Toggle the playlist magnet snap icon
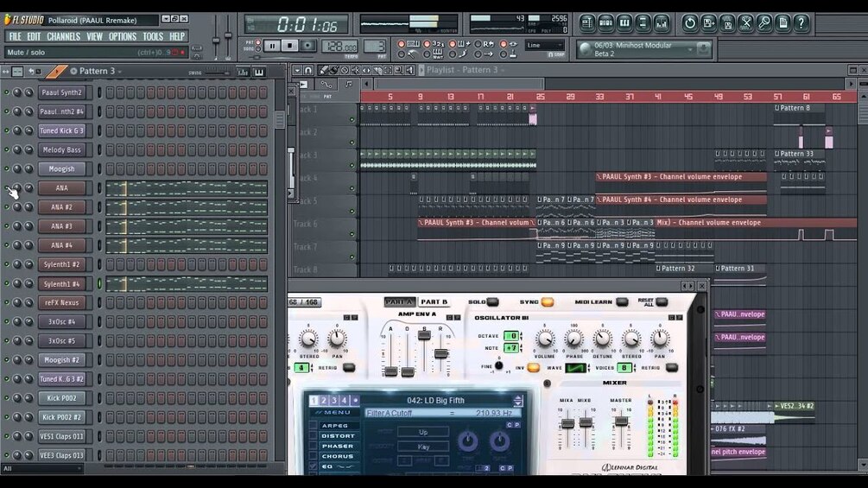This screenshot has height=488, width=868. (308, 70)
